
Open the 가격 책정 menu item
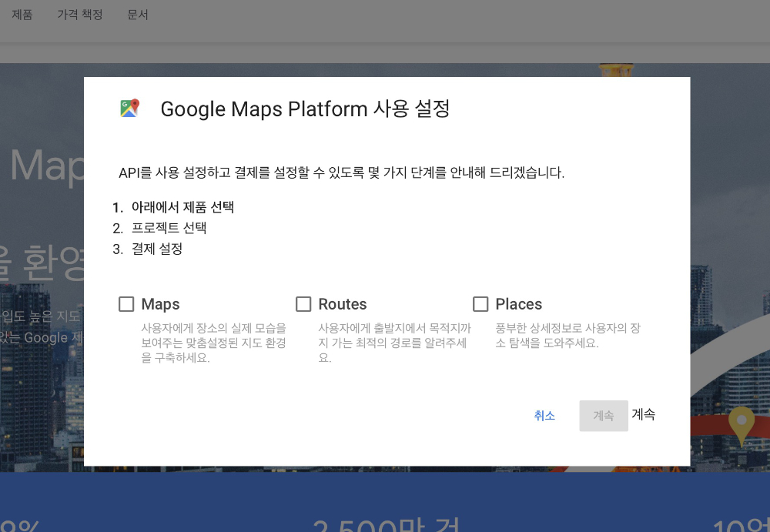click(x=80, y=15)
